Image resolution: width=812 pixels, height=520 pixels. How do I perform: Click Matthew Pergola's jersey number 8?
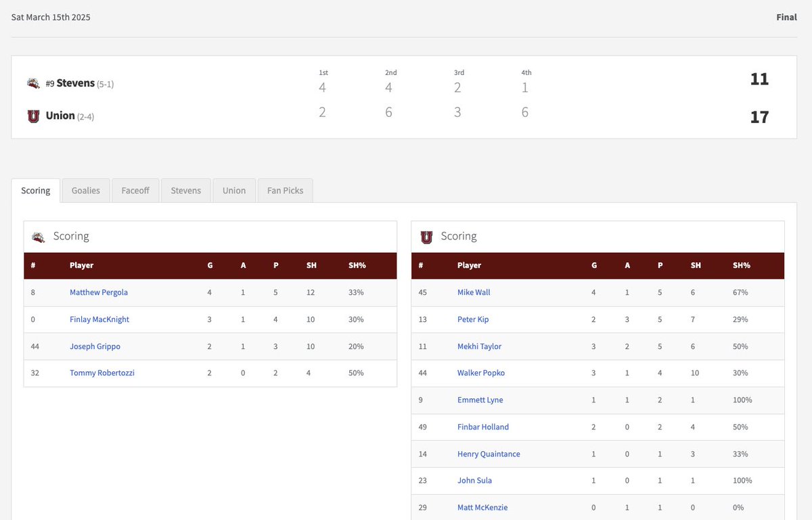(x=33, y=293)
